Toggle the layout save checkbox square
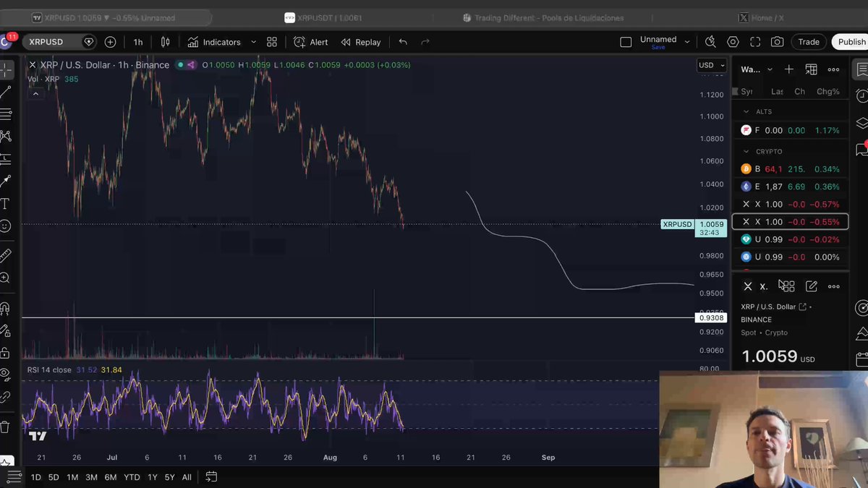The height and width of the screenshot is (488, 868). pos(626,42)
